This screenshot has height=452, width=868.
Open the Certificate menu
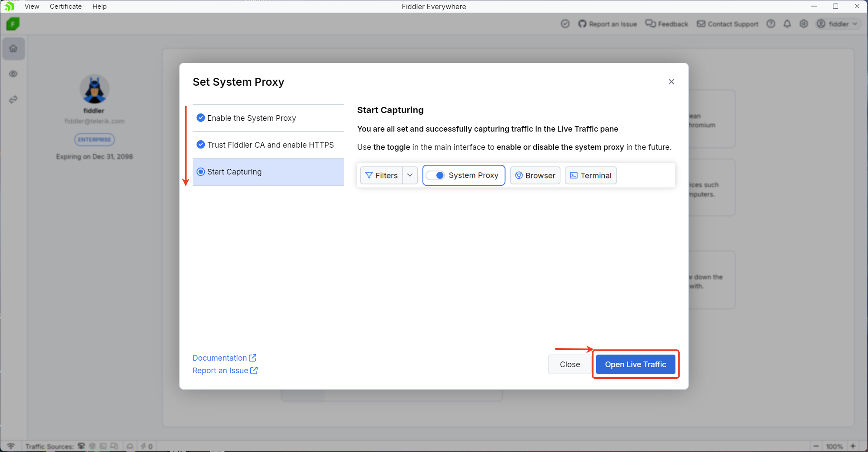66,6
